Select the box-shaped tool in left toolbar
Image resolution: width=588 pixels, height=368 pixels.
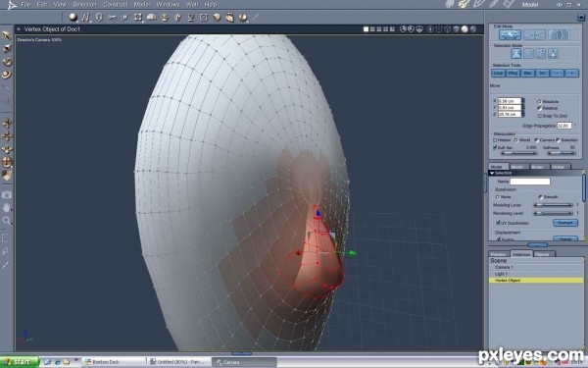(x=7, y=175)
